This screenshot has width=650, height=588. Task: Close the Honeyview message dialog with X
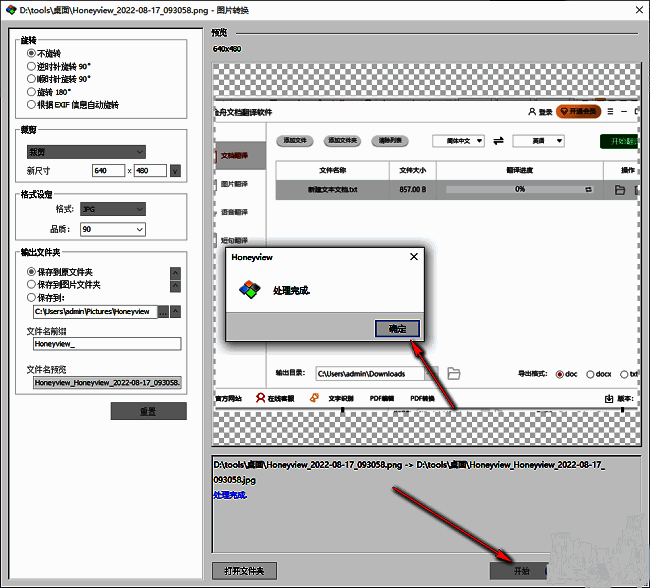click(x=414, y=257)
